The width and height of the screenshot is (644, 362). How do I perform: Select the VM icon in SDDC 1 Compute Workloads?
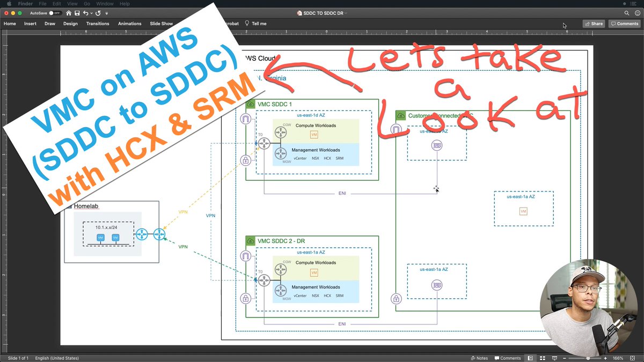click(x=314, y=134)
